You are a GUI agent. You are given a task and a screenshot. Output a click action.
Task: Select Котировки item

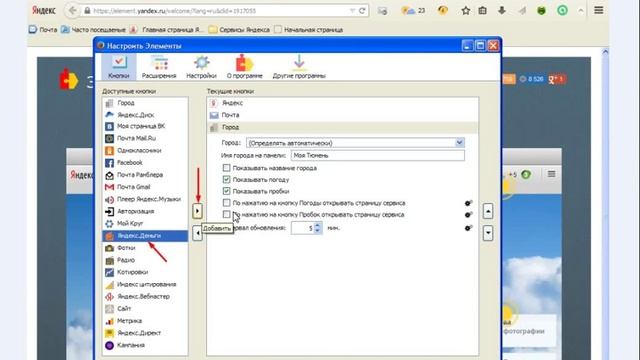pyautogui.click(x=145, y=272)
